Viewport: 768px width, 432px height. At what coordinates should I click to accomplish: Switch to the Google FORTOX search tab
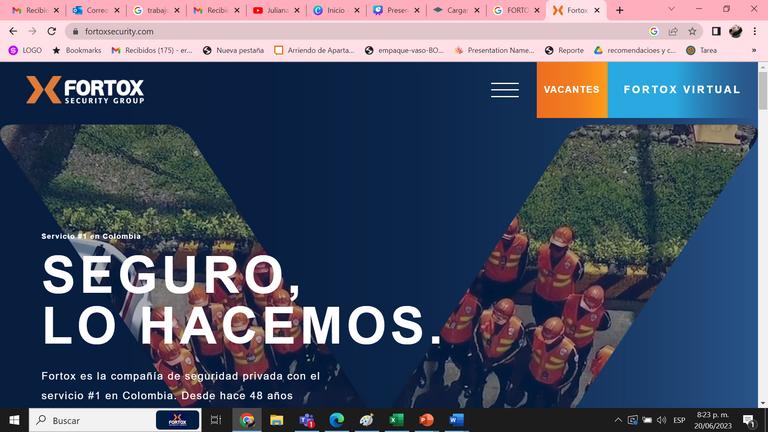pos(516,10)
